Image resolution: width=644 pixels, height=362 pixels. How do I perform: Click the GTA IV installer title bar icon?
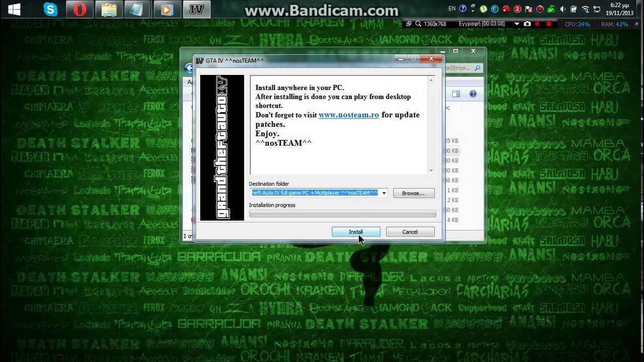[199, 61]
